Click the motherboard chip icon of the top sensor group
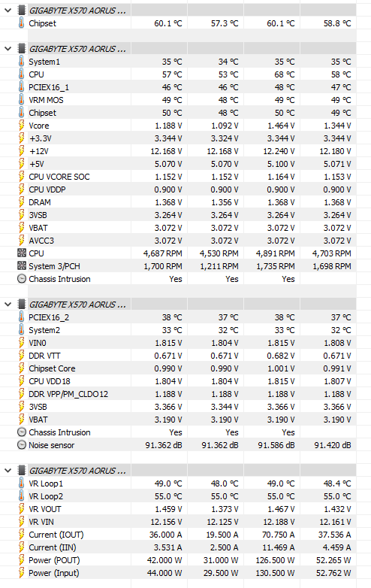371x588 pixels. [x=22, y=11]
